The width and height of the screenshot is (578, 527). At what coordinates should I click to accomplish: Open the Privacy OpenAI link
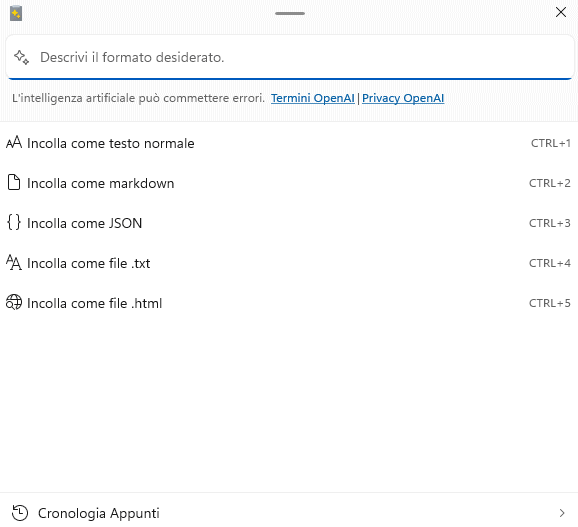[x=403, y=98]
